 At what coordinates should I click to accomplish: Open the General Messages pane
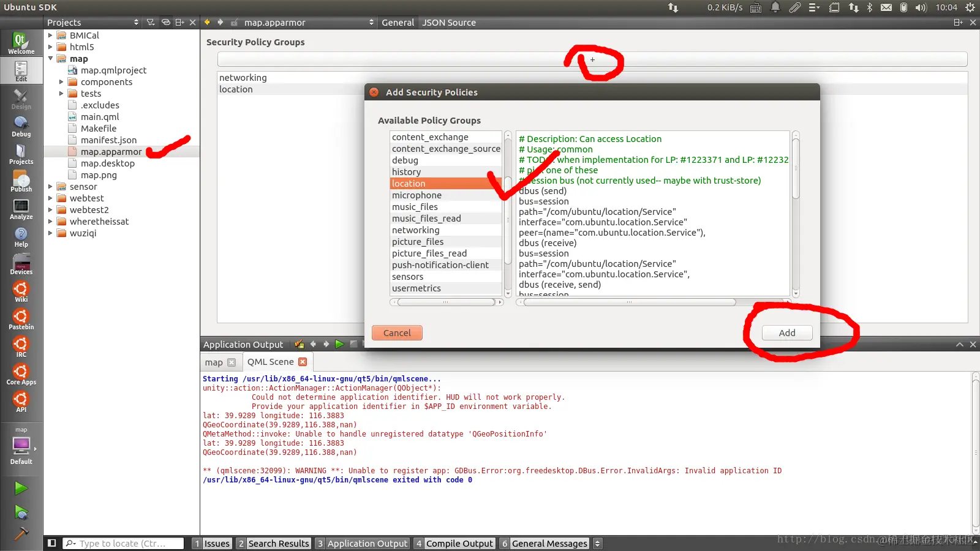coord(544,544)
